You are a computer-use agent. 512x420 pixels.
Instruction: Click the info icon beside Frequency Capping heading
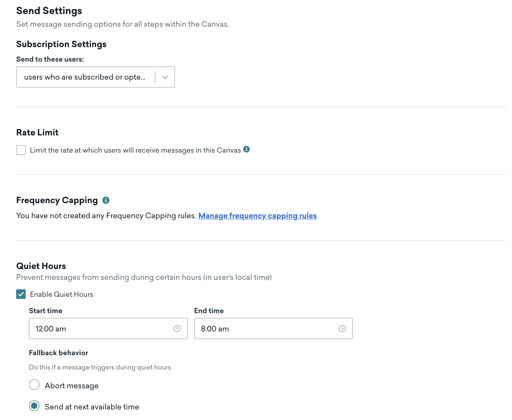(106, 200)
